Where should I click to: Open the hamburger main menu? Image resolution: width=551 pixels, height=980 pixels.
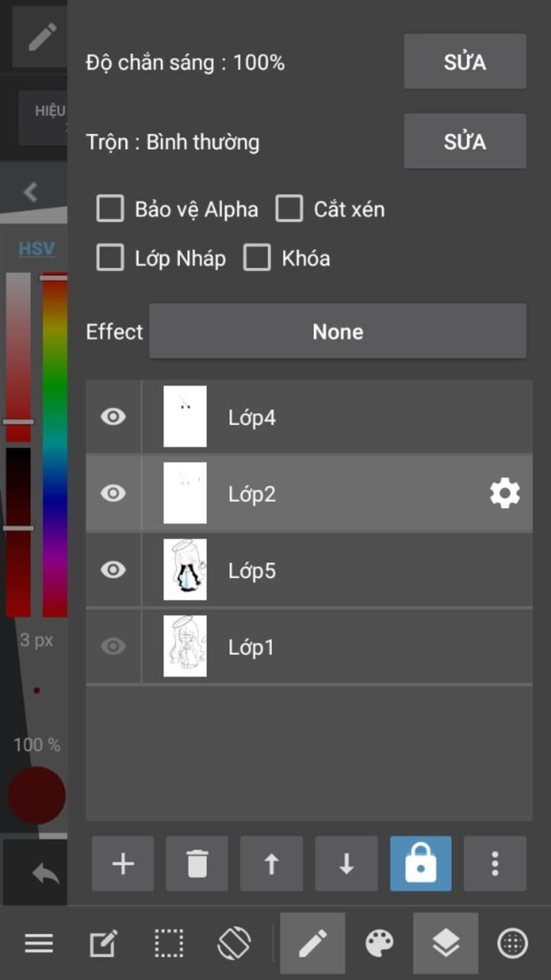[39, 943]
